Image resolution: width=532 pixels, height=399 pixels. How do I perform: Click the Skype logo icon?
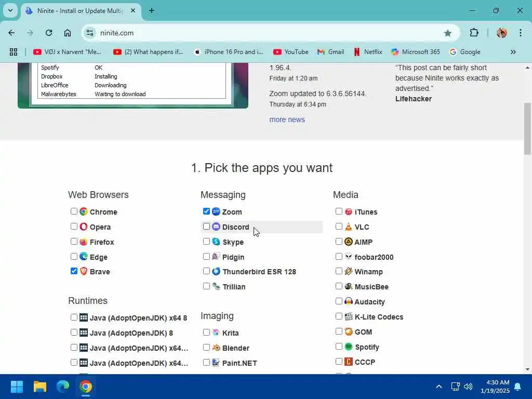216,242
